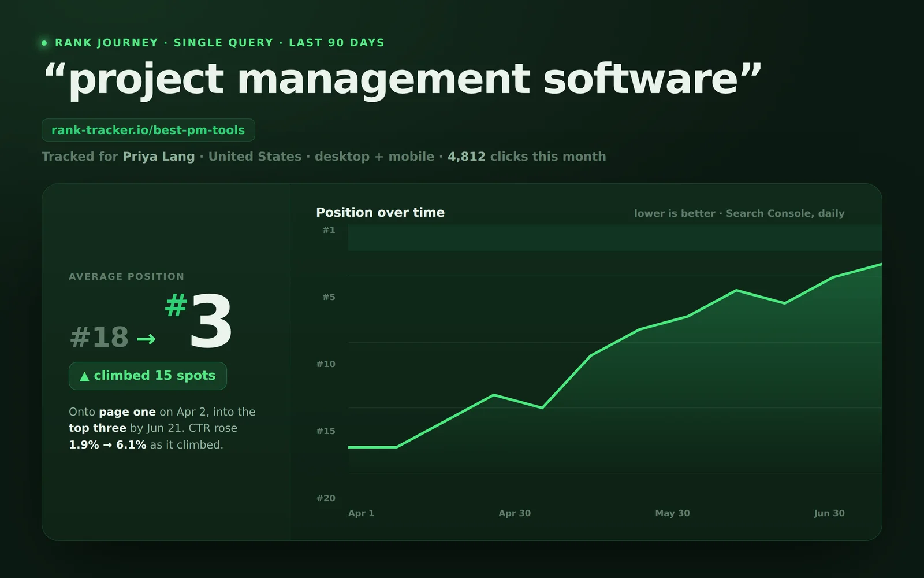Image resolution: width=924 pixels, height=578 pixels.
Task: Click '4,812 clicks this month'
Action: 527,157
